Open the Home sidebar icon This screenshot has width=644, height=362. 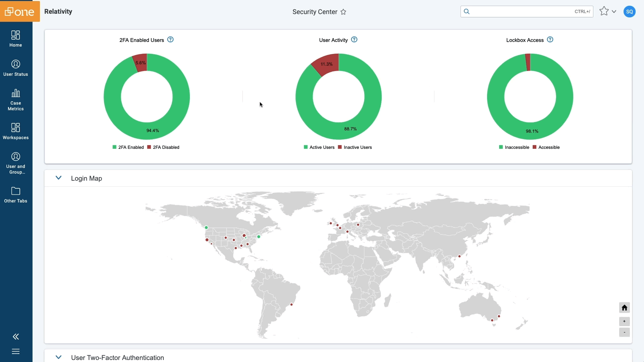tap(16, 35)
